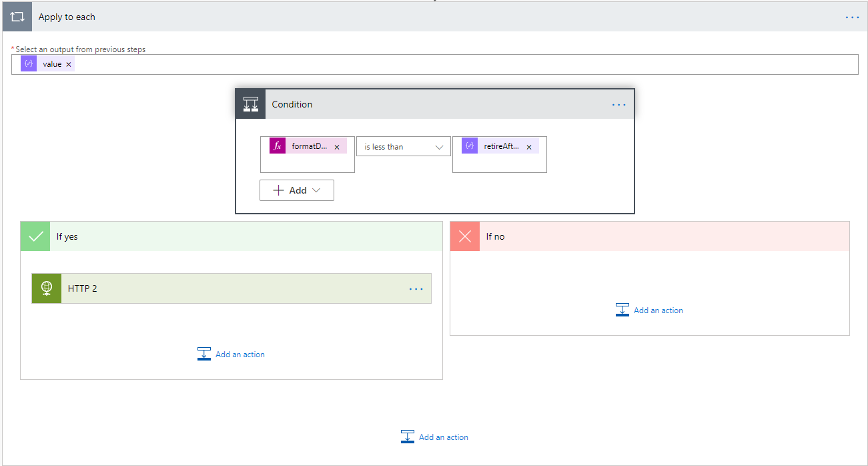Open the Condition ellipsis menu
The height and width of the screenshot is (466, 868).
pos(618,105)
